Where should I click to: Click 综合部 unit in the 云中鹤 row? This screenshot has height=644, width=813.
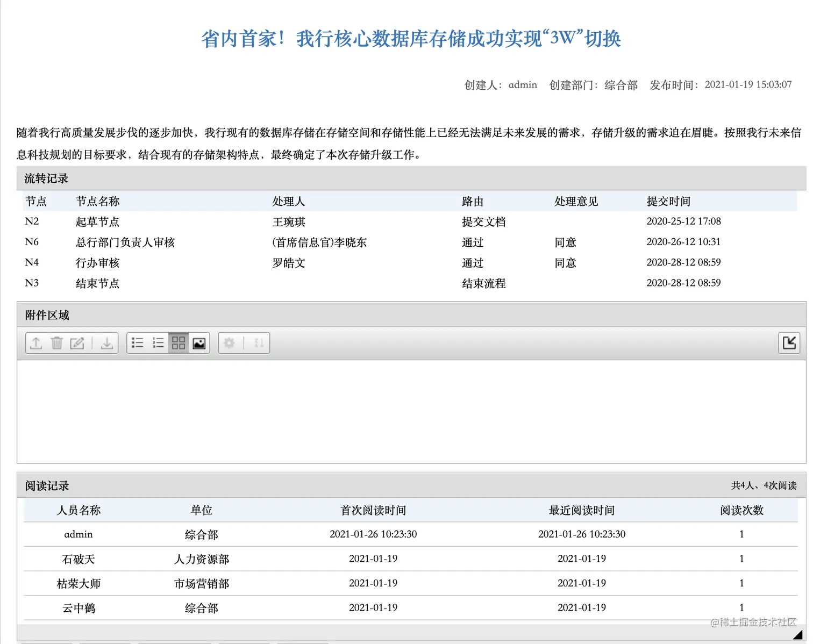202,608
